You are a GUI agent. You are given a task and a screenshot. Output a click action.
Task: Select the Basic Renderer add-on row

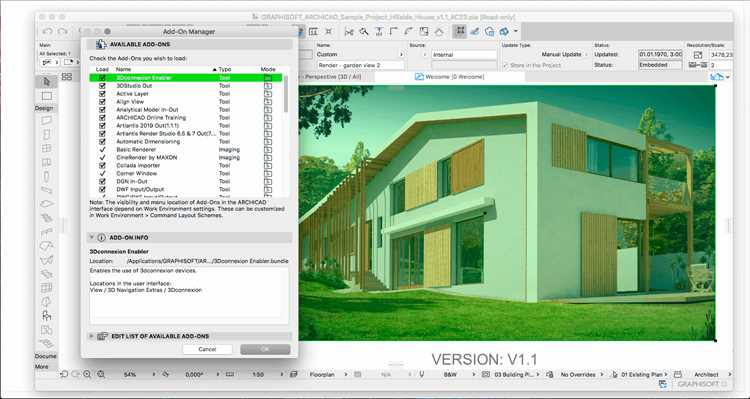(186, 150)
